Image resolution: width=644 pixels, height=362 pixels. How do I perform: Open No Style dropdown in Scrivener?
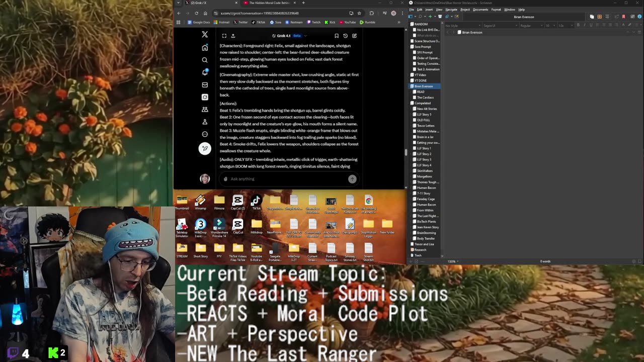point(463,26)
